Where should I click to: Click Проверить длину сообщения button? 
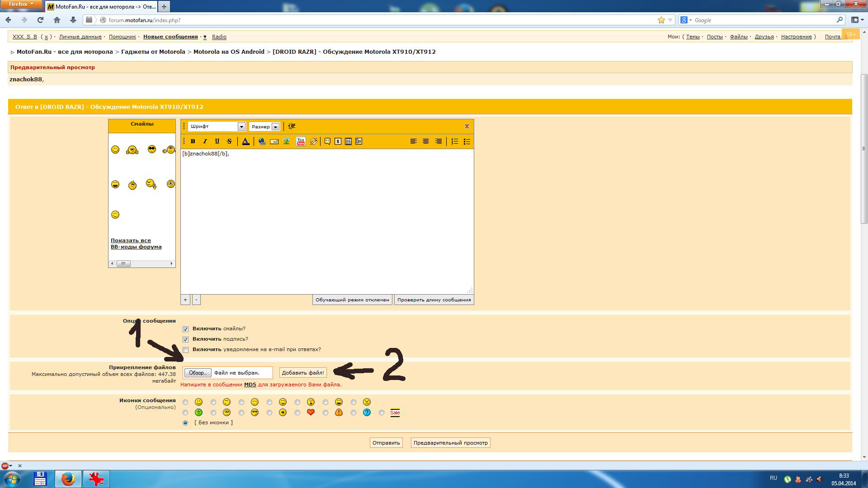pos(434,300)
